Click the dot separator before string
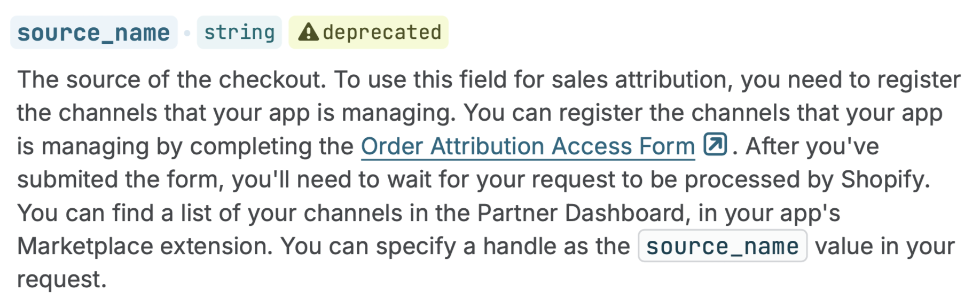980x307 pixels. 187,33
